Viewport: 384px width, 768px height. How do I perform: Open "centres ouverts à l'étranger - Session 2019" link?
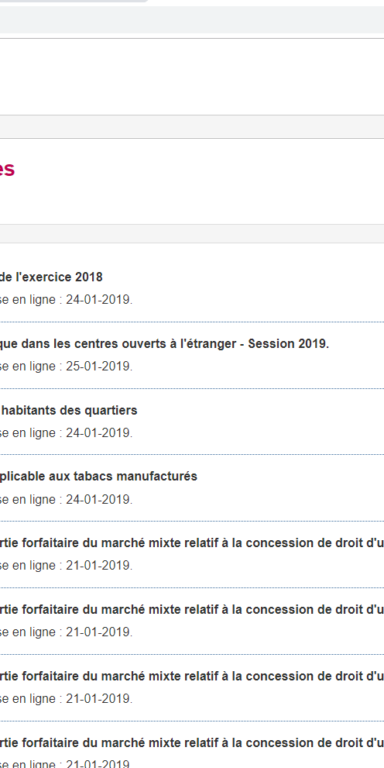pyautogui.click(x=164, y=344)
